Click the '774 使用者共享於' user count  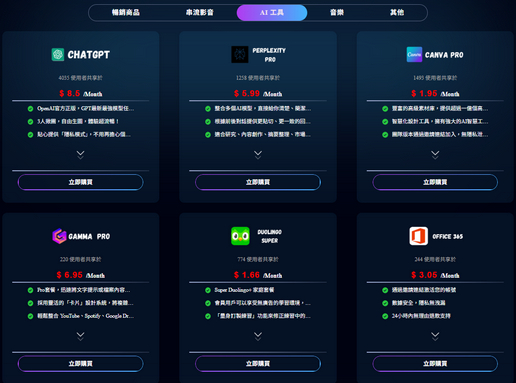click(258, 259)
